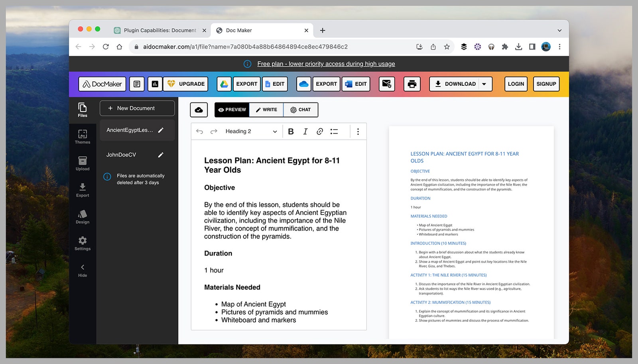638x364 pixels.
Task: Click the print icon
Action: pos(412,84)
